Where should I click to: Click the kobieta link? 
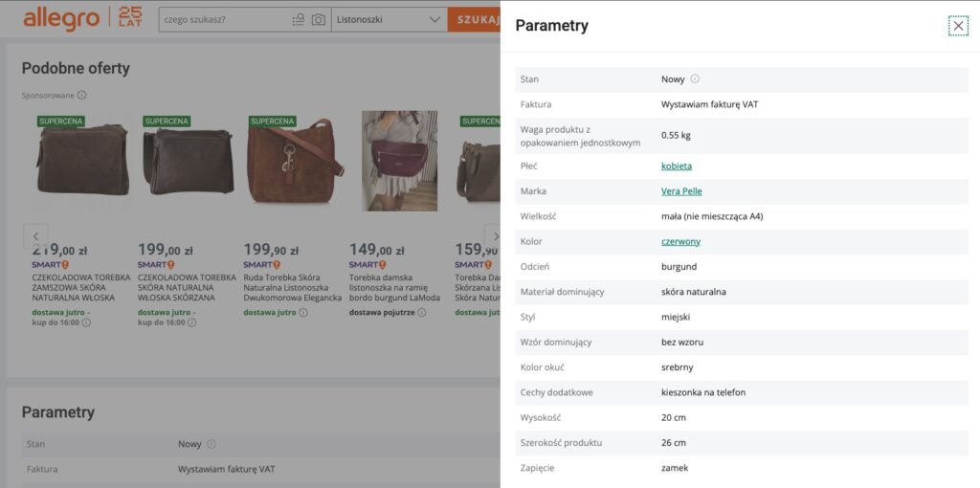676,166
